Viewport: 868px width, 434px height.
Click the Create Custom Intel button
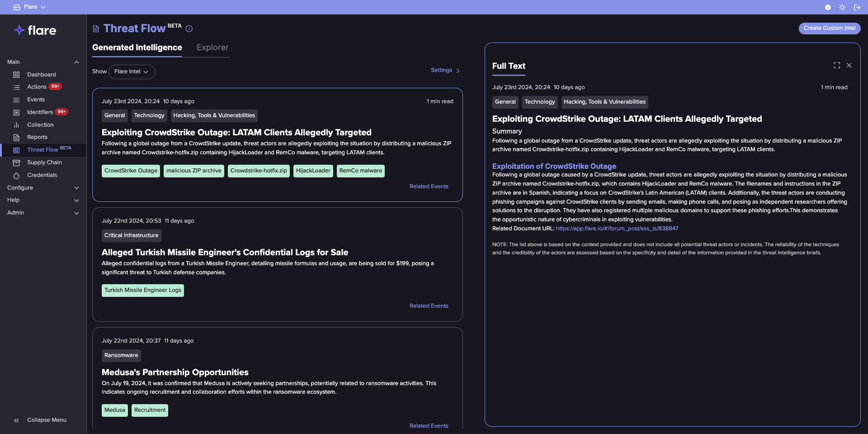pos(829,28)
